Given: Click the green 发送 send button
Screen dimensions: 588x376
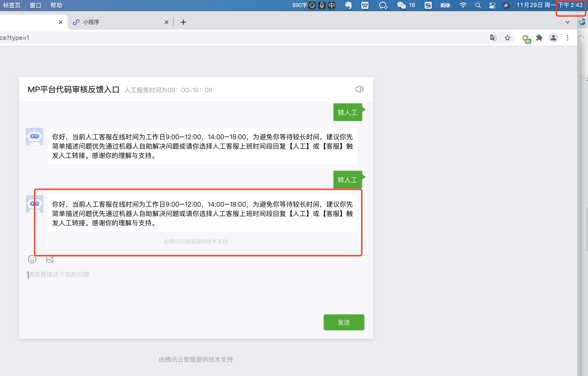Looking at the screenshot, I should point(344,322).
